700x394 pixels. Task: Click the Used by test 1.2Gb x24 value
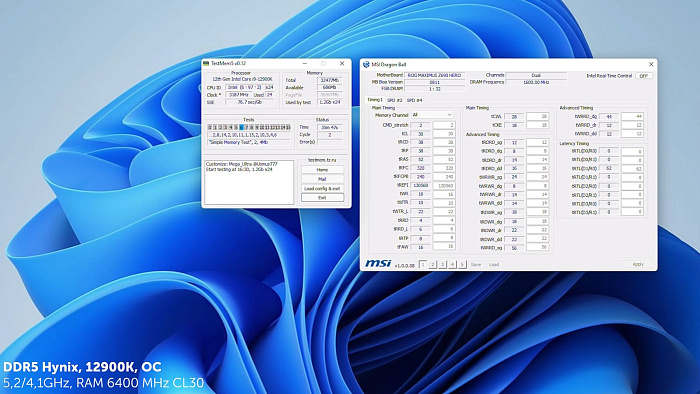(330, 102)
